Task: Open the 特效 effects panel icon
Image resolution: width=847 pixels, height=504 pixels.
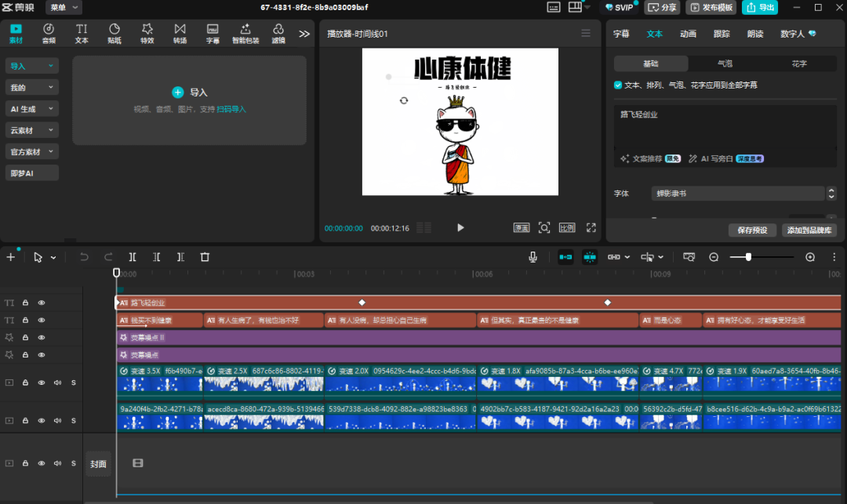Action: pos(147,33)
